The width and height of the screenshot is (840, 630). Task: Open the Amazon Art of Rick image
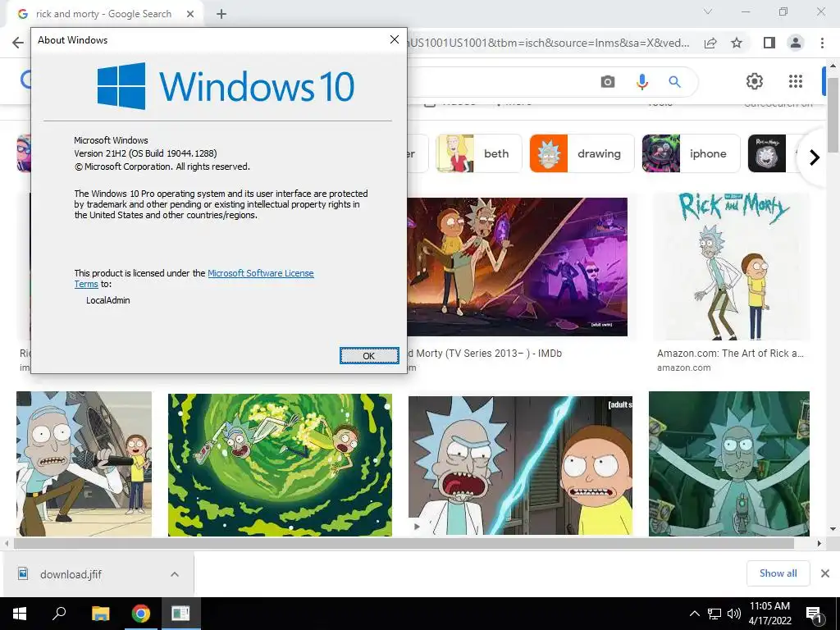click(731, 267)
